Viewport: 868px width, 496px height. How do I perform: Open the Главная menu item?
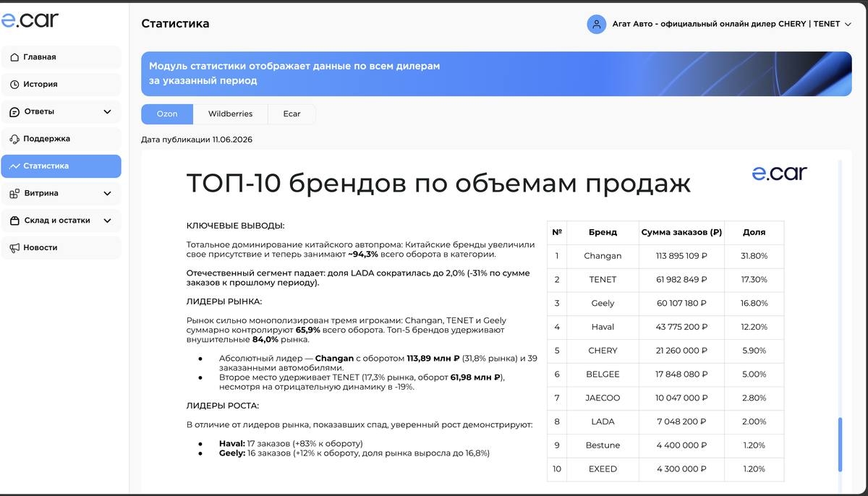(61, 57)
